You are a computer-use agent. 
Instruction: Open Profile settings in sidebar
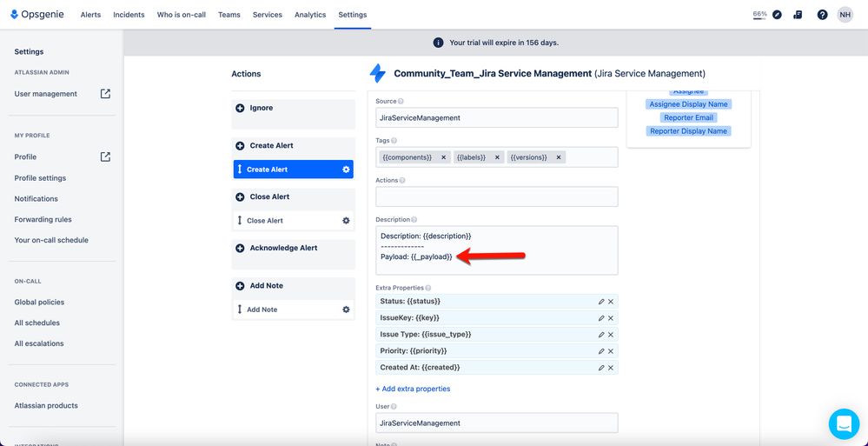pyautogui.click(x=40, y=178)
